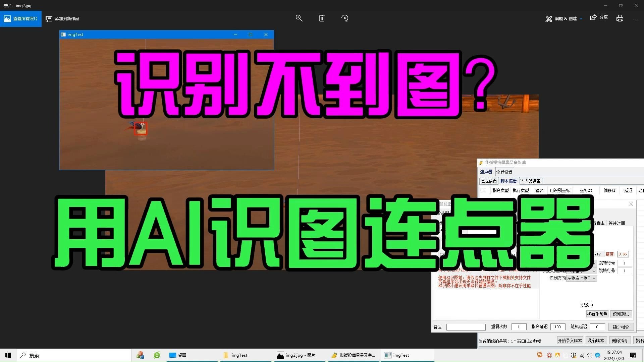Select the 等待时间 tab in dialog

pos(616,223)
